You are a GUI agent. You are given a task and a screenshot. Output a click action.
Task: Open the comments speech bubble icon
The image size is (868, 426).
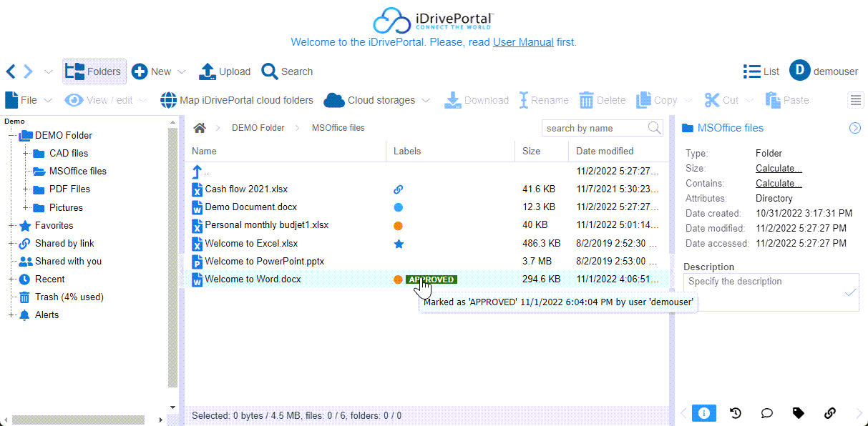coord(766,413)
